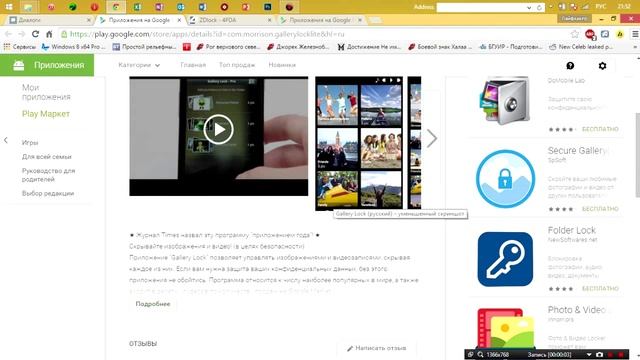The width and height of the screenshot is (640, 360).
Task: Open the red extension icon in Chrome toolbar
Action: click(590, 35)
